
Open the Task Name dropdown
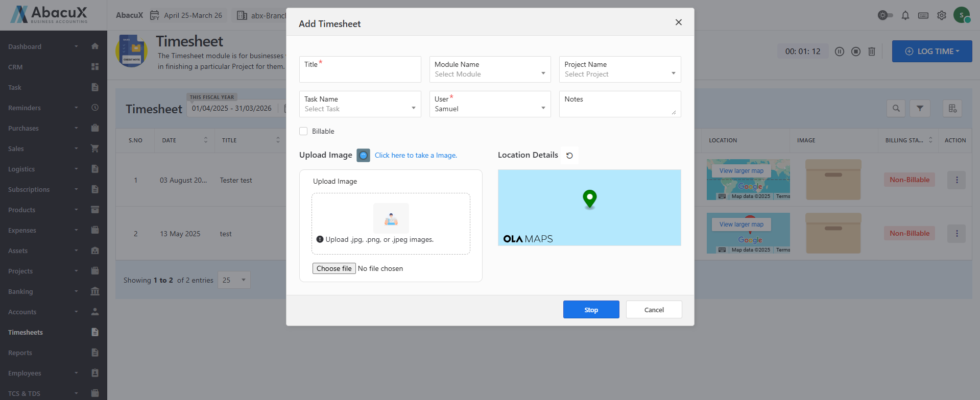tap(360, 105)
